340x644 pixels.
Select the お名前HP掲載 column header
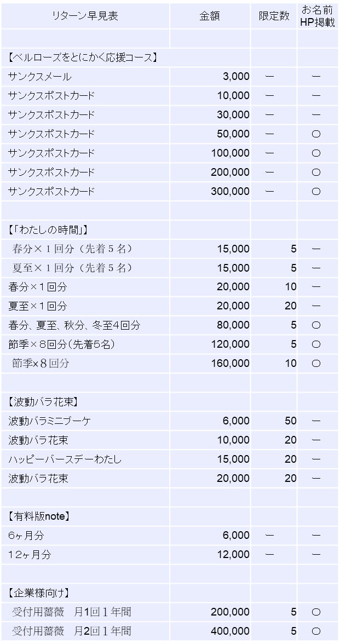[318, 16]
